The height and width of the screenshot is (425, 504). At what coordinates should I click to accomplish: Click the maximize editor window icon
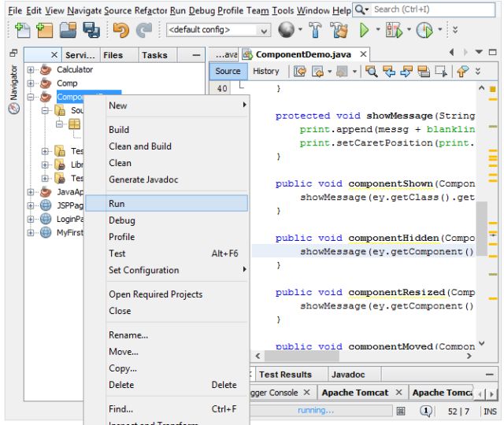(492, 52)
